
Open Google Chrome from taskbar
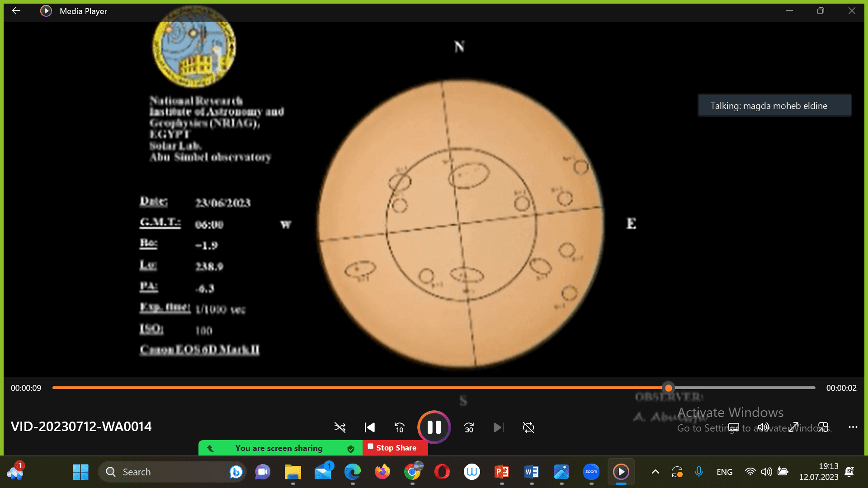[412, 472]
